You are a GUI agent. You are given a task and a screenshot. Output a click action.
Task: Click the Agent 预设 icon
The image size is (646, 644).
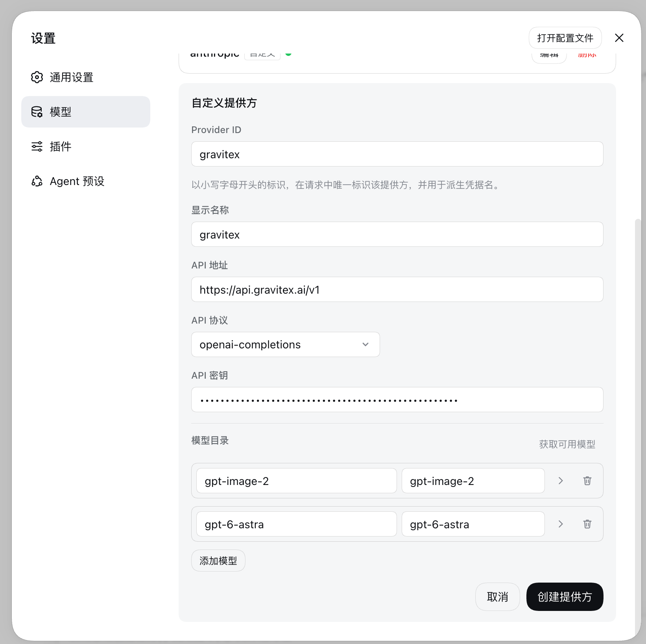[37, 181]
